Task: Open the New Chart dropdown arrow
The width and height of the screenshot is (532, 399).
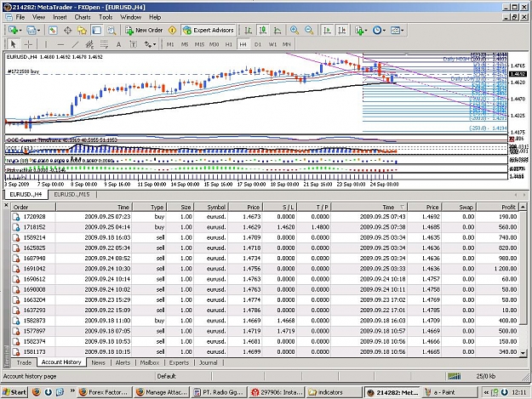Action: click(20, 31)
